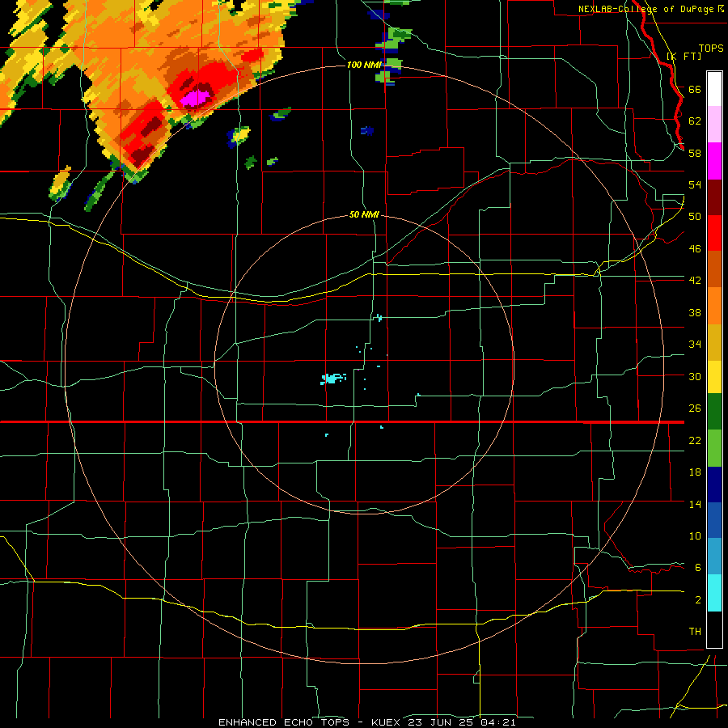Click the medium blue 18 kft legend swatch

point(714,520)
